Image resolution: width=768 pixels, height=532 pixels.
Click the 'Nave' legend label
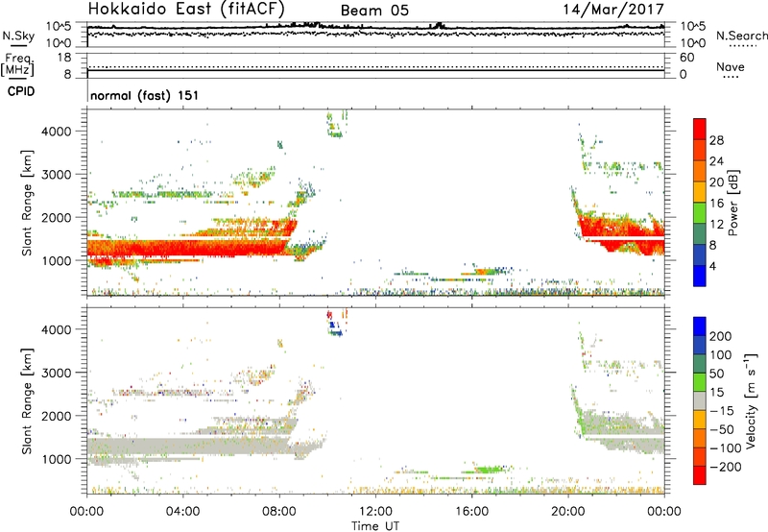click(x=731, y=67)
